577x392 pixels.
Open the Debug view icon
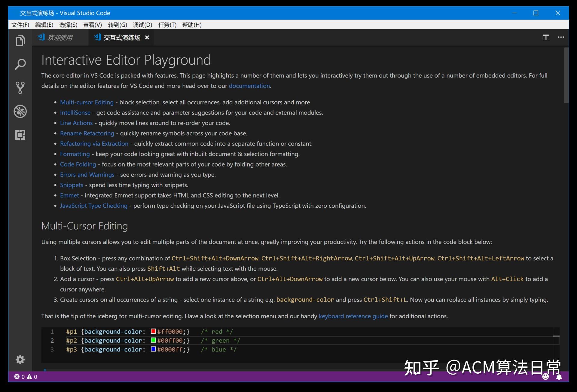pos(20,112)
